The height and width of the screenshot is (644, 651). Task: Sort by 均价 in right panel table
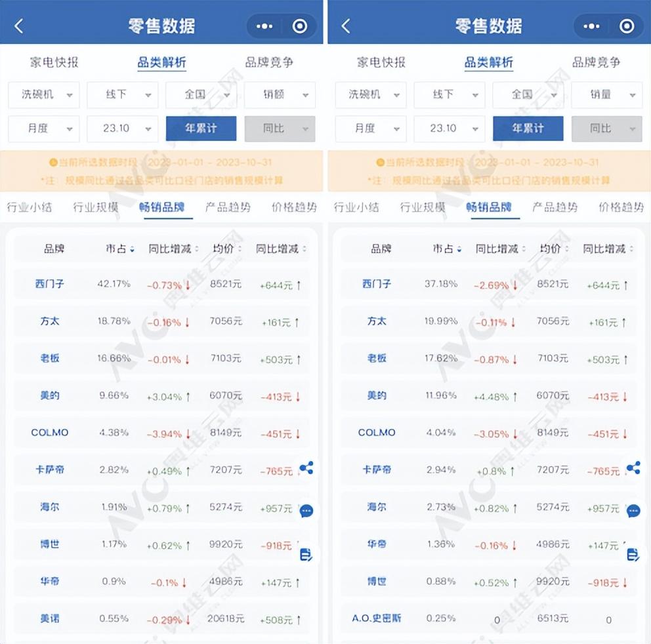click(554, 249)
